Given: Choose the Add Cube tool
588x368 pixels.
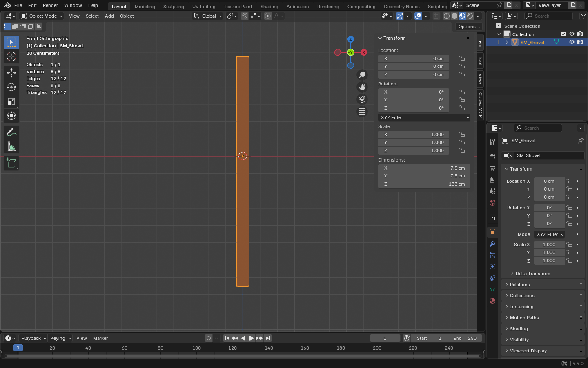Looking at the screenshot, I should click(11, 163).
